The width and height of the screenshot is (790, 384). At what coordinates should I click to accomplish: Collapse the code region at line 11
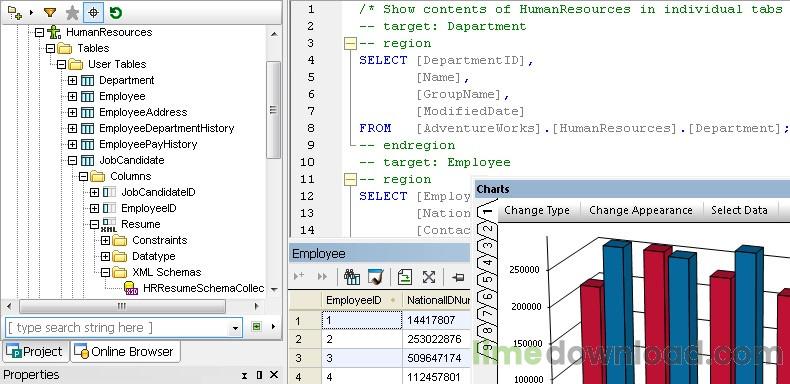coord(350,179)
